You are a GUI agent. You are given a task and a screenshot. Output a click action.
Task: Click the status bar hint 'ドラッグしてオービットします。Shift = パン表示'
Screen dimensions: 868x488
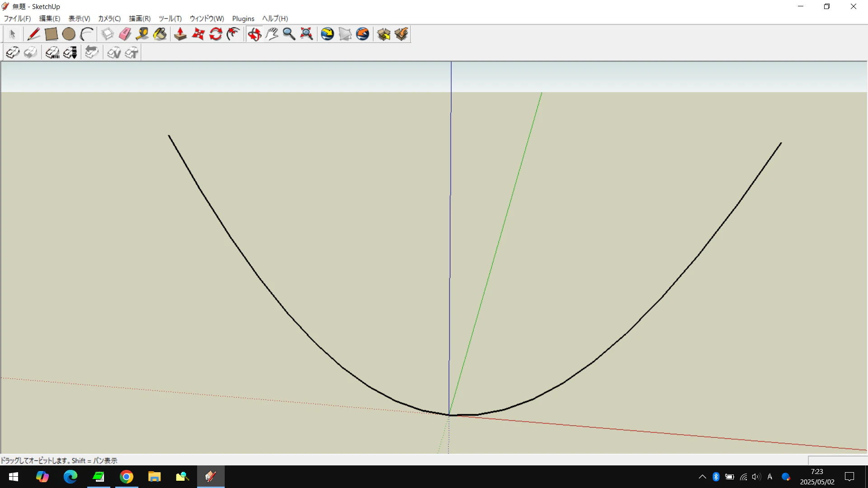[x=59, y=460]
